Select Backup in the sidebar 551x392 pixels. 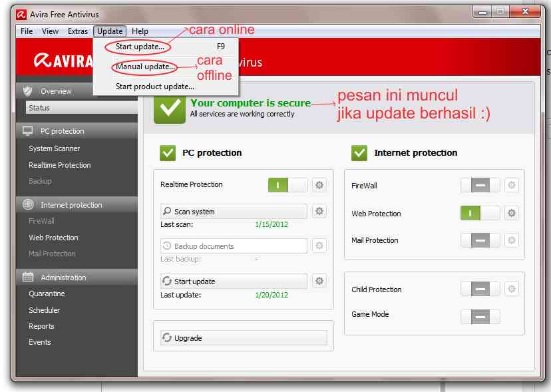[x=40, y=181]
